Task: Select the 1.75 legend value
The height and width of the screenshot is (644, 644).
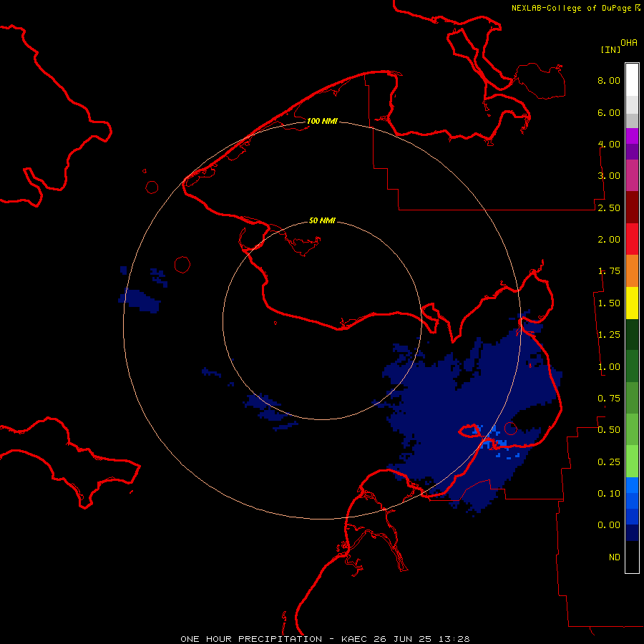Action: pos(609,271)
